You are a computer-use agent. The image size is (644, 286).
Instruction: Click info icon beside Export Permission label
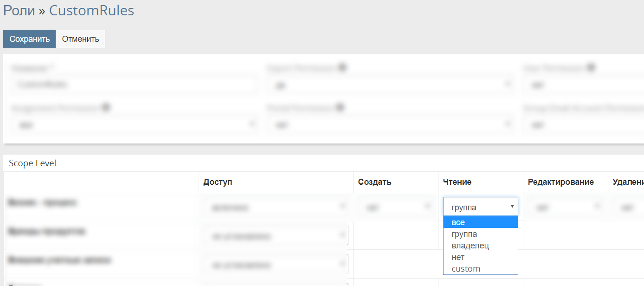[x=342, y=68]
